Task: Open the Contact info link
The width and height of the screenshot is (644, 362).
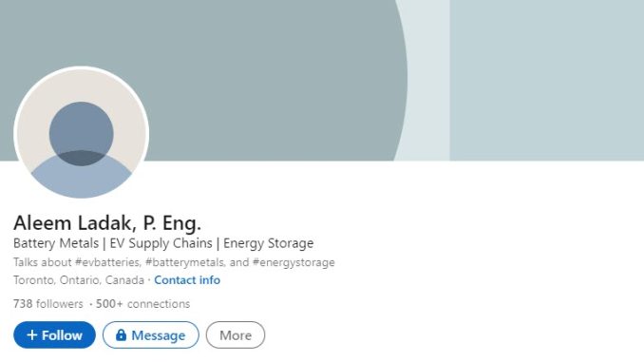Action: (x=187, y=280)
